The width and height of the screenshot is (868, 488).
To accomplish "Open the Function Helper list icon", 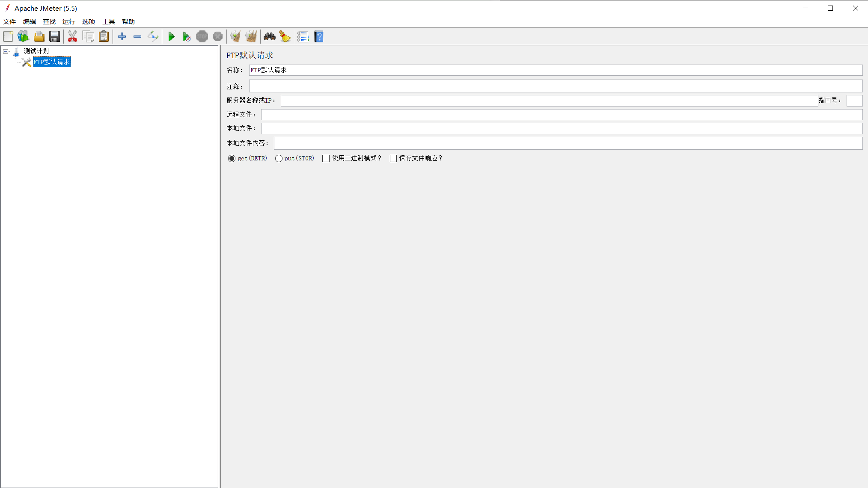I will 303,37.
